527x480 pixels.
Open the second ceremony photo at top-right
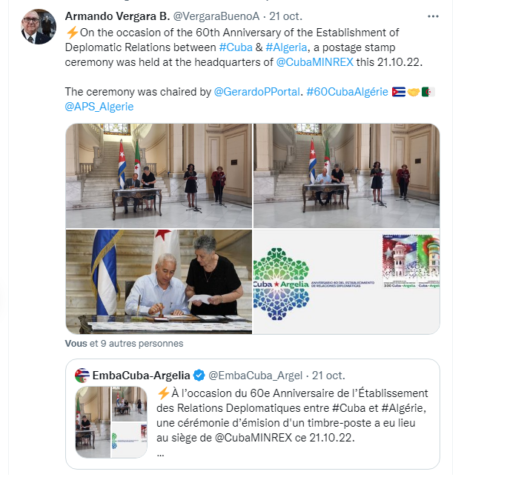[347, 176]
